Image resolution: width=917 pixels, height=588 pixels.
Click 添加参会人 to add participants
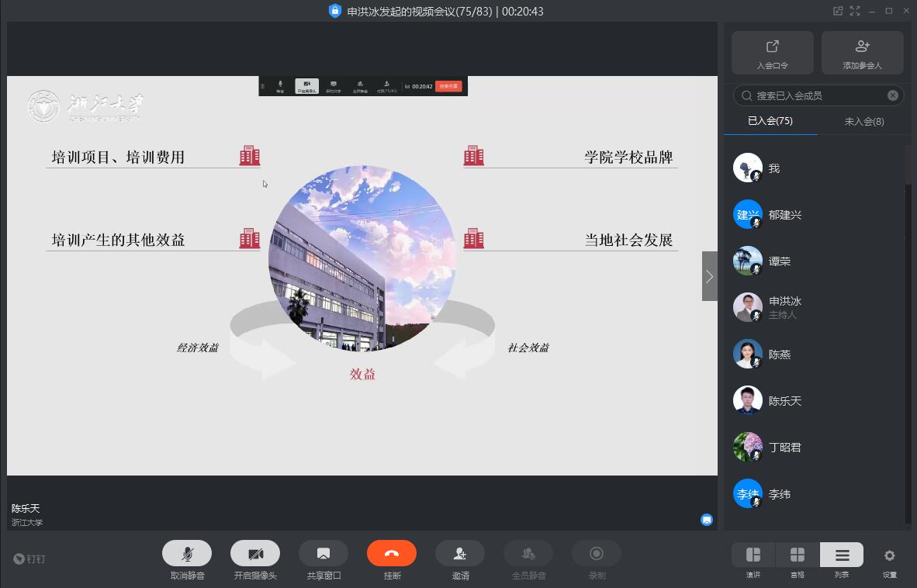tap(862, 53)
